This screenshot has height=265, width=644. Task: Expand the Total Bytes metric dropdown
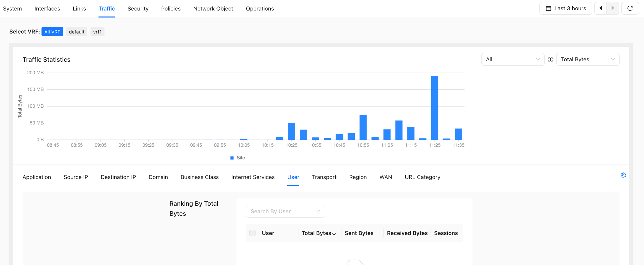[588, 59]
